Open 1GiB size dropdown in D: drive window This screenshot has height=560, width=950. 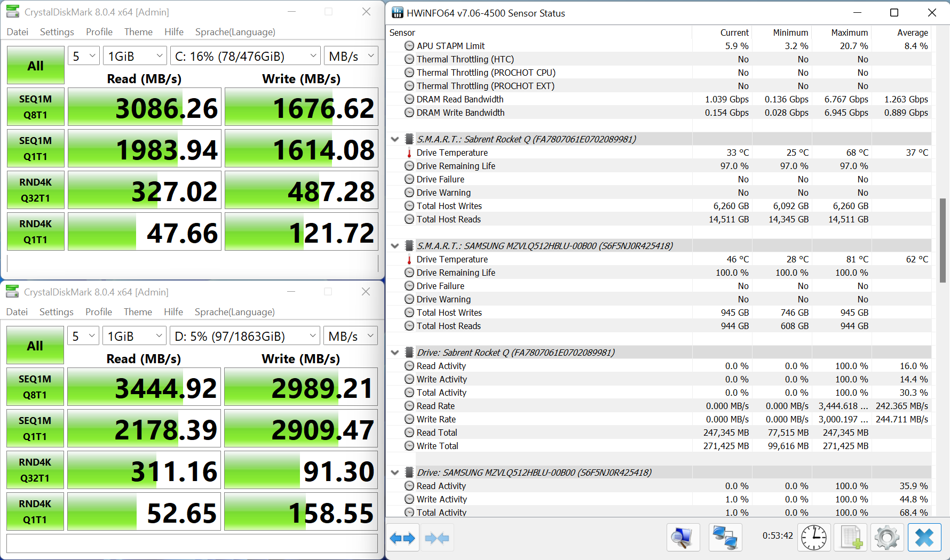(x=134, y=336)
